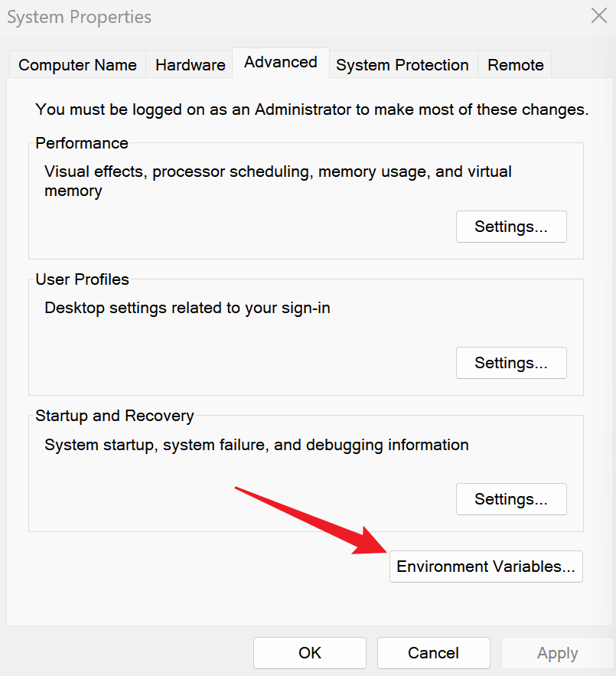Image resolution: width=616 pixels, height=676 pixels.
Task: Click the Performance group label
Action: click(82, 143)
